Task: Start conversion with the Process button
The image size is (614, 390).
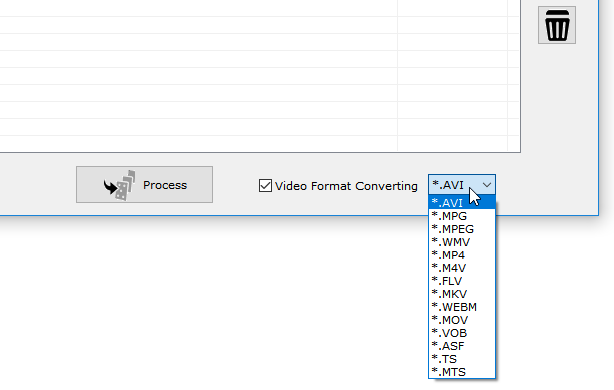Action: coord(144,184)
